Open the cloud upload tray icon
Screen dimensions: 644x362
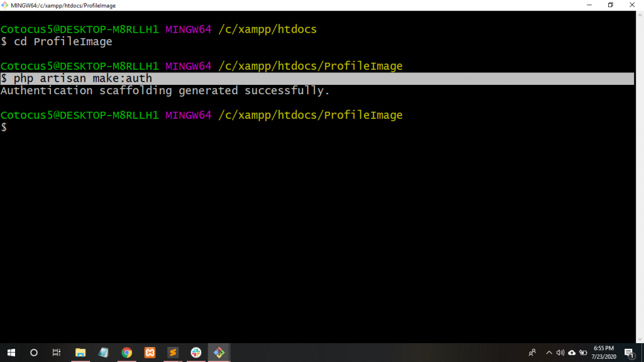point(572,353)
